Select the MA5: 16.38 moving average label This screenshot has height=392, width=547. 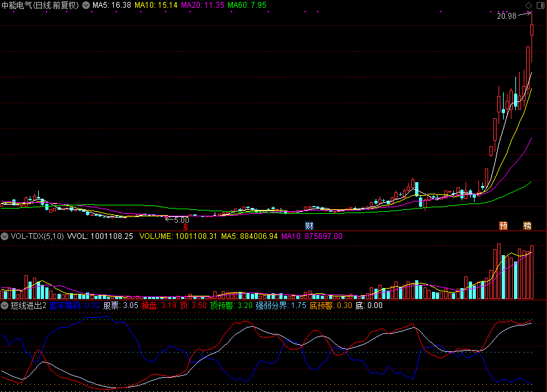point(112,5)
